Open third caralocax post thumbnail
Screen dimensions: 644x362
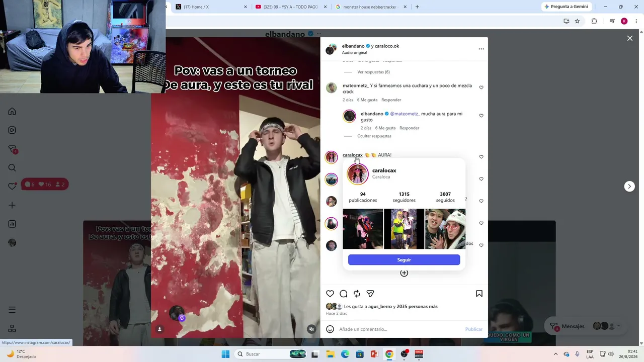[445, 229]
